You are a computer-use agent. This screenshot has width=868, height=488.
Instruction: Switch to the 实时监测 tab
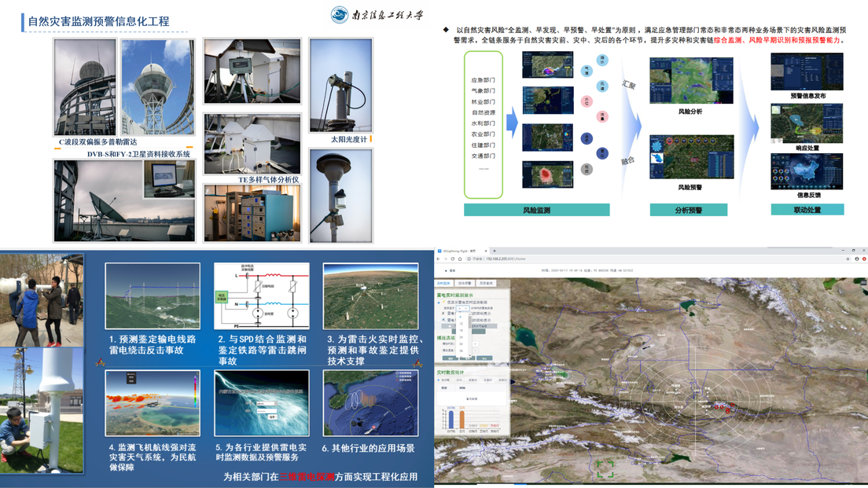(x=443, y=283)
